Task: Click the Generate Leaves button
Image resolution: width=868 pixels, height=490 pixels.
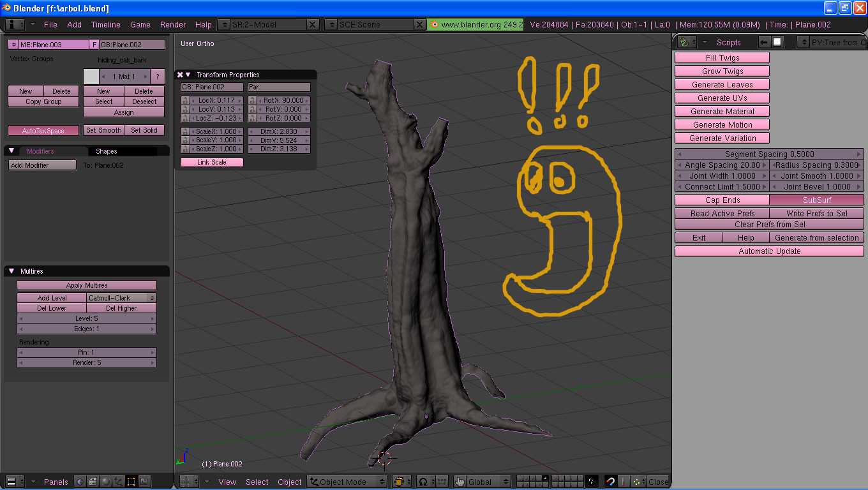Action: pos(722,85)
